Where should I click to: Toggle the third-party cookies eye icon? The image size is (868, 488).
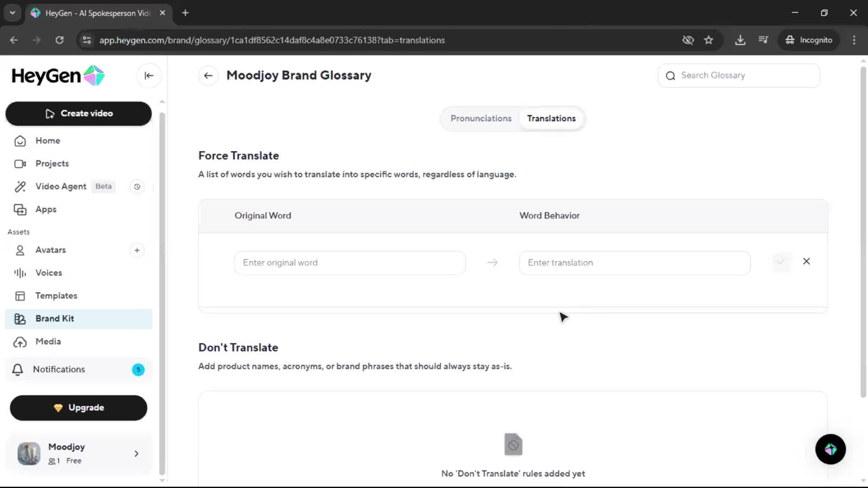(688, 40)
